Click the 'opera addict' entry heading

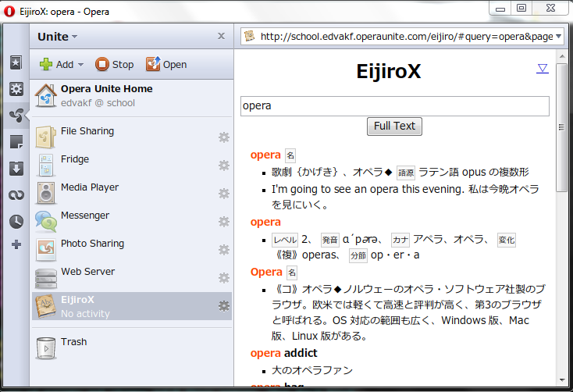pos(283,353)
